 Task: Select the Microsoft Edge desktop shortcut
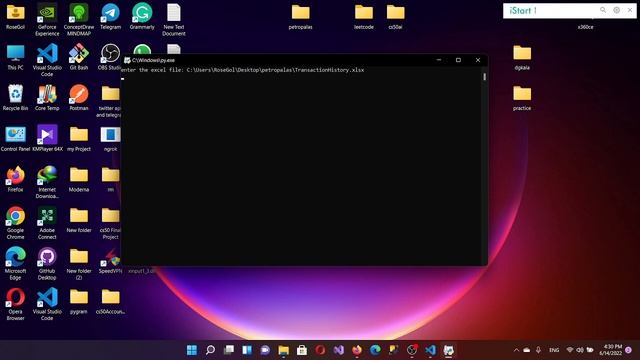[16, 263]
